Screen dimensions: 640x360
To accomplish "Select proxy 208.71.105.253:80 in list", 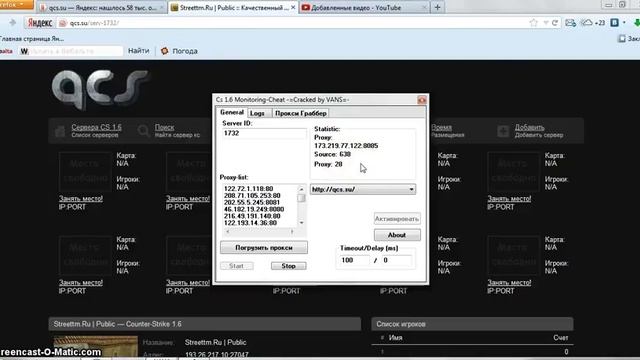I will point(252,196).
